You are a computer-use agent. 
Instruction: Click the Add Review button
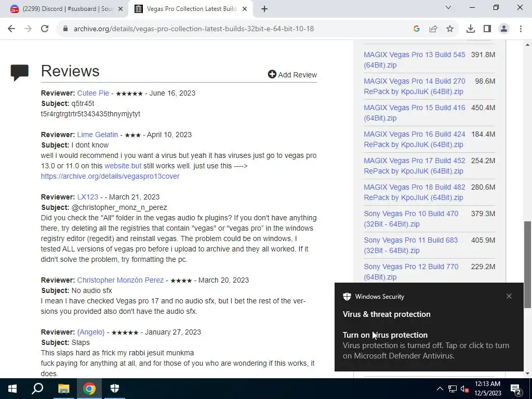[x=292, y=75]
